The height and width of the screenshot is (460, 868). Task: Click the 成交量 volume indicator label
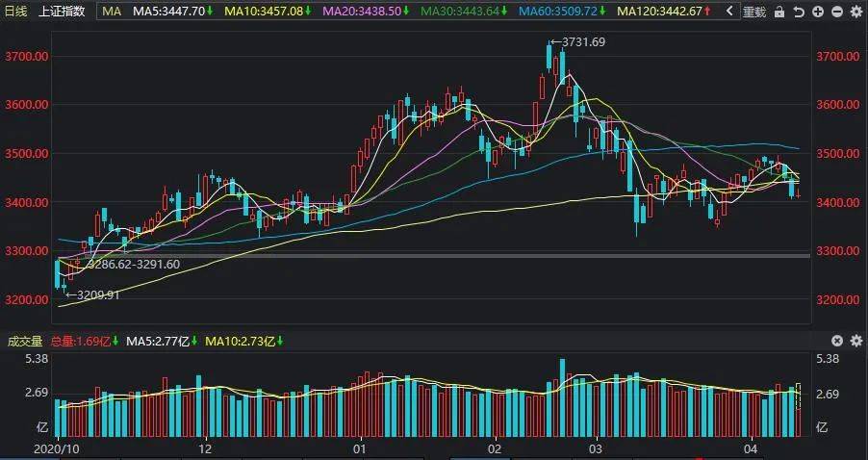(x=25, y=341)
